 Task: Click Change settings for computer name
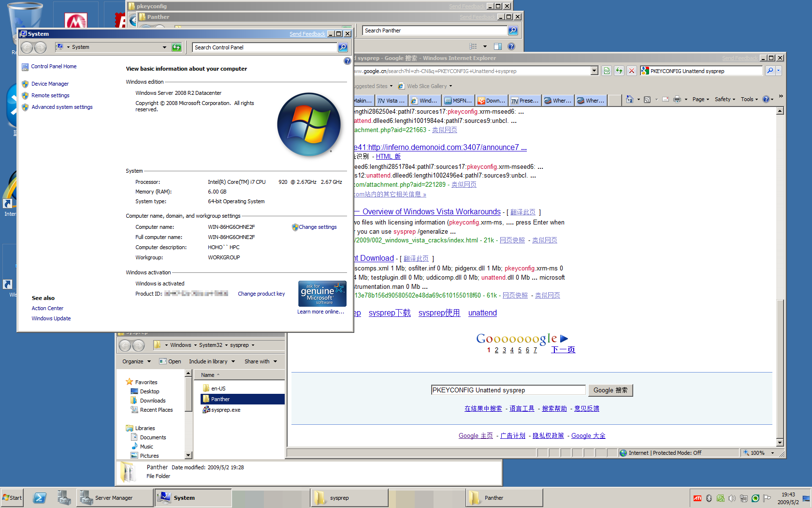tap(318, 227)
